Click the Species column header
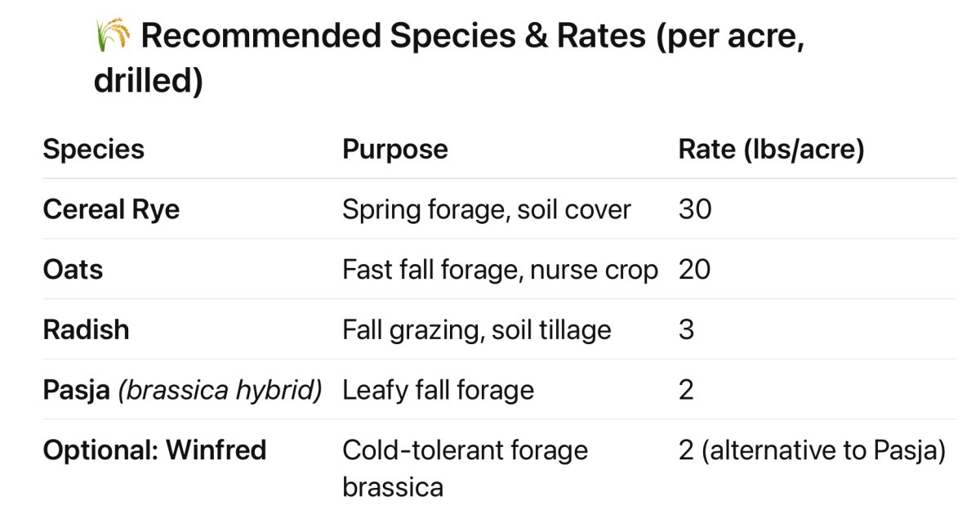980x510 pixels. [x=94, y=150]
